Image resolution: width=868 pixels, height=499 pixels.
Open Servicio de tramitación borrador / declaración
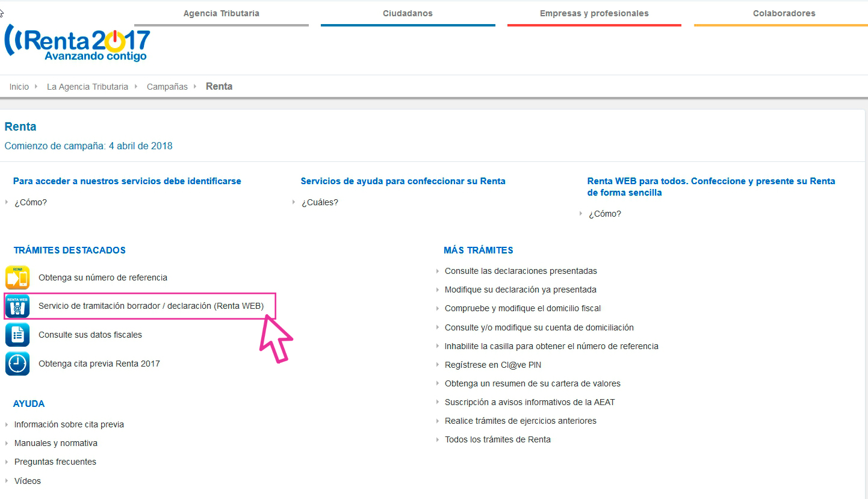(151, 306)
